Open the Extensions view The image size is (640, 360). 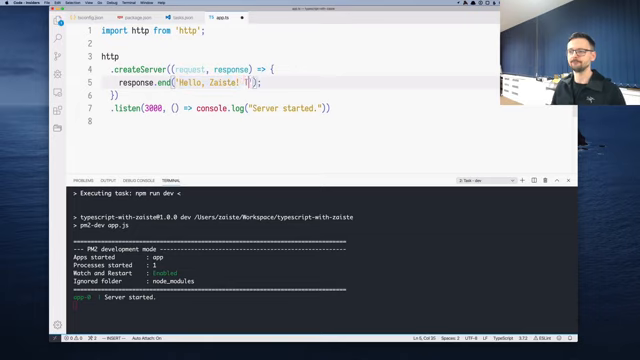[58, 110]
